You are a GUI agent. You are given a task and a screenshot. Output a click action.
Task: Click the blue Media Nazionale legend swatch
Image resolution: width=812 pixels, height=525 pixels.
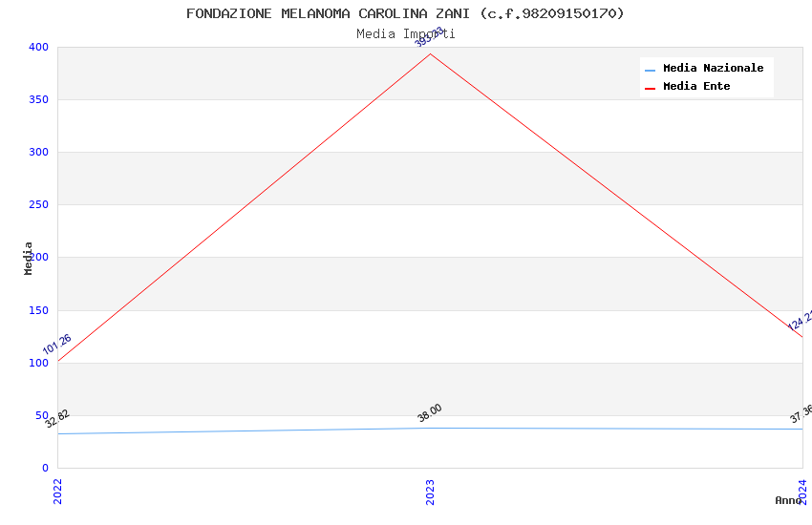(650, 70)
